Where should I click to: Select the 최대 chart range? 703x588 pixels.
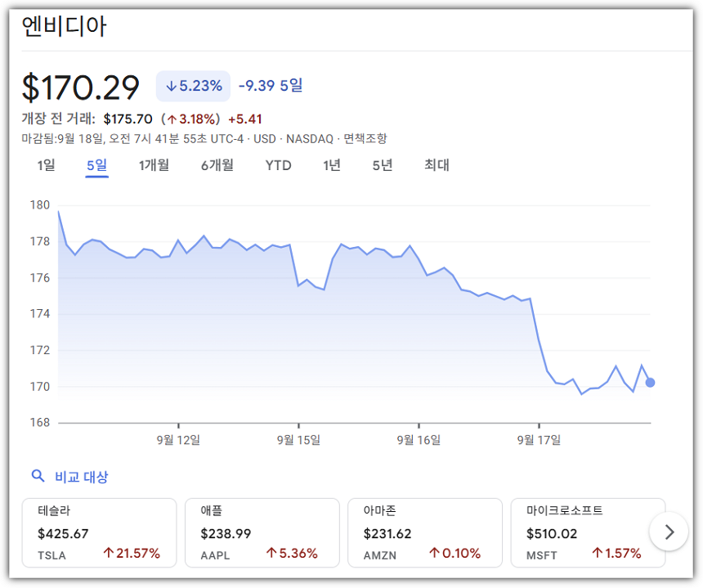pyautogui.click(x=437, y=165)
